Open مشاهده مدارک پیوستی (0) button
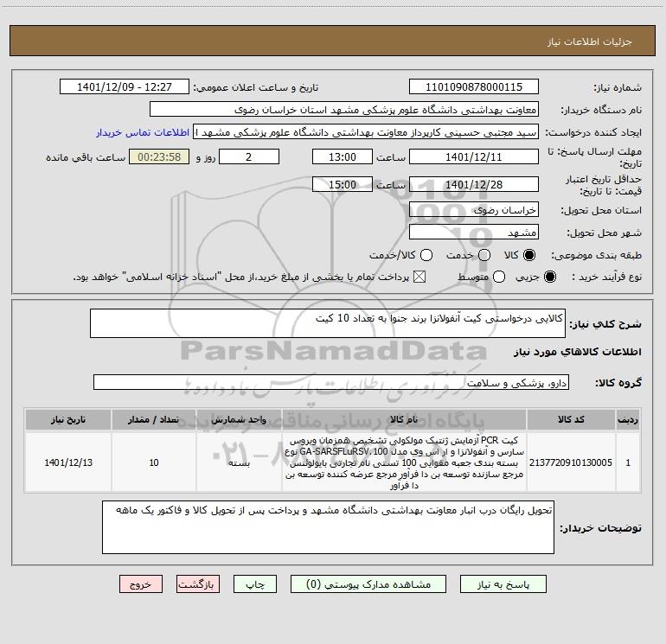 tap(368, 584)
